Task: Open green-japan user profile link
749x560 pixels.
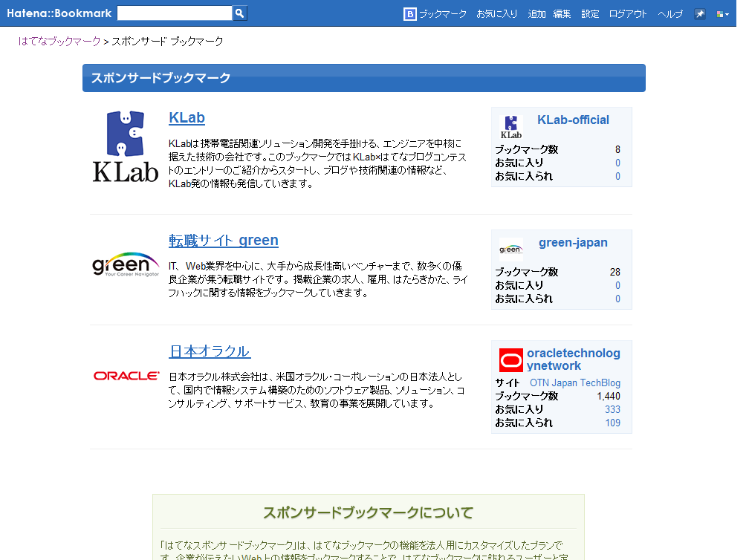Action: coord(573,243)
